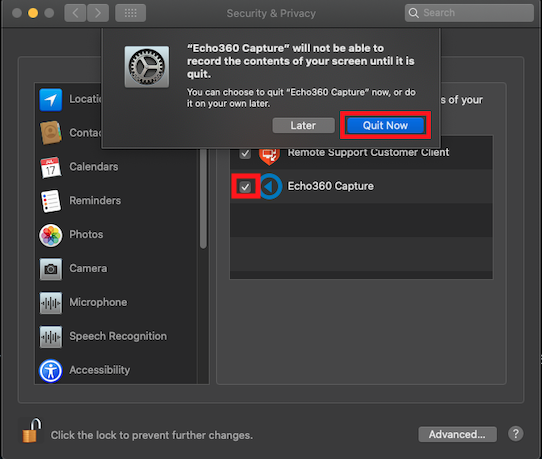
Task: Select the Speech Recognition label
Action: click(118, 336)
